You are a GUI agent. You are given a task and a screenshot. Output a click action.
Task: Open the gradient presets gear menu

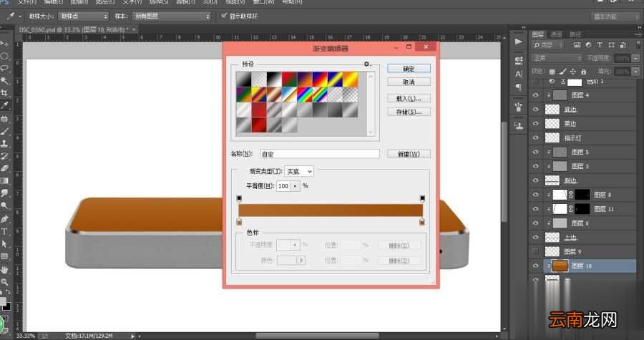[x=367, y=64]
